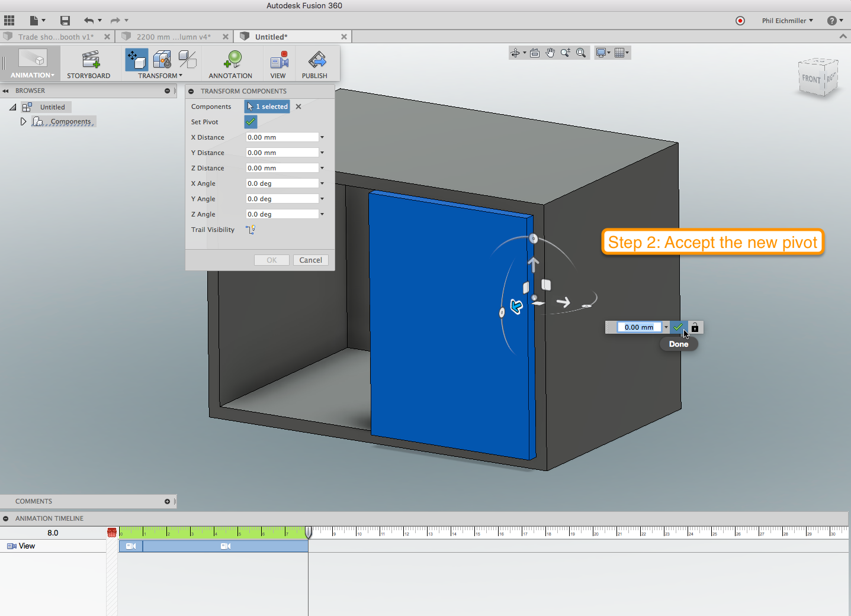Activate the Pan hand tool

coord(550,53)
